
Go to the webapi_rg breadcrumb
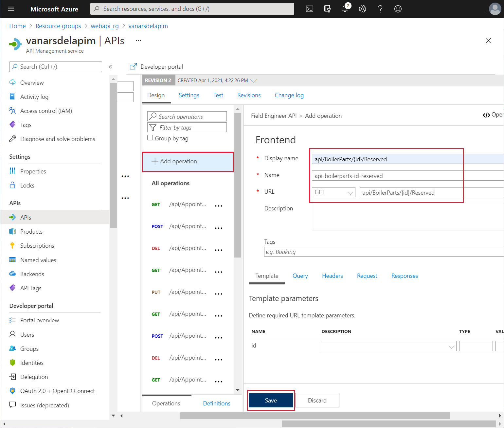pyautogui.click(x=105, y=26)
